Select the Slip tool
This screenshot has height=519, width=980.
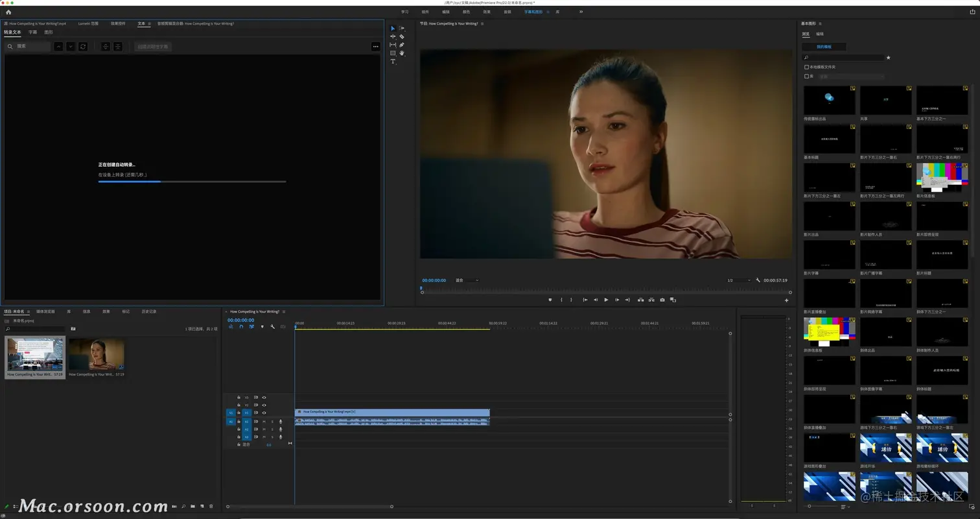point(393,45)
